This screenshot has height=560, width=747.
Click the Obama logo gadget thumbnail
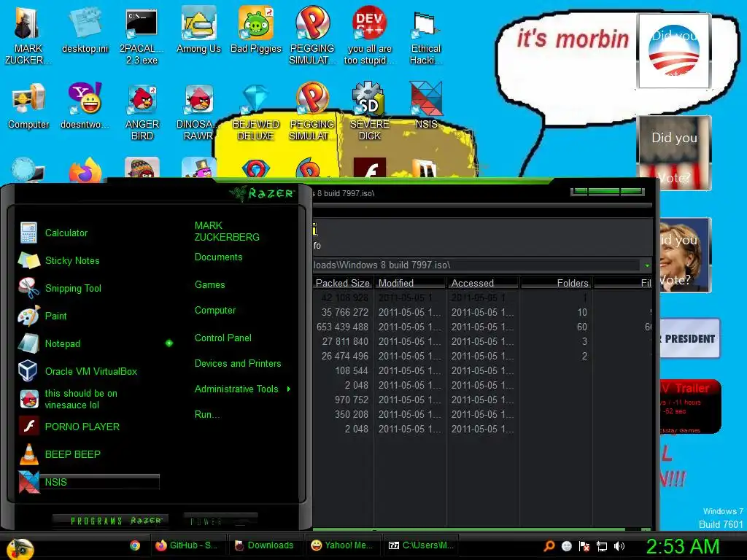click(x=674, y=50)
